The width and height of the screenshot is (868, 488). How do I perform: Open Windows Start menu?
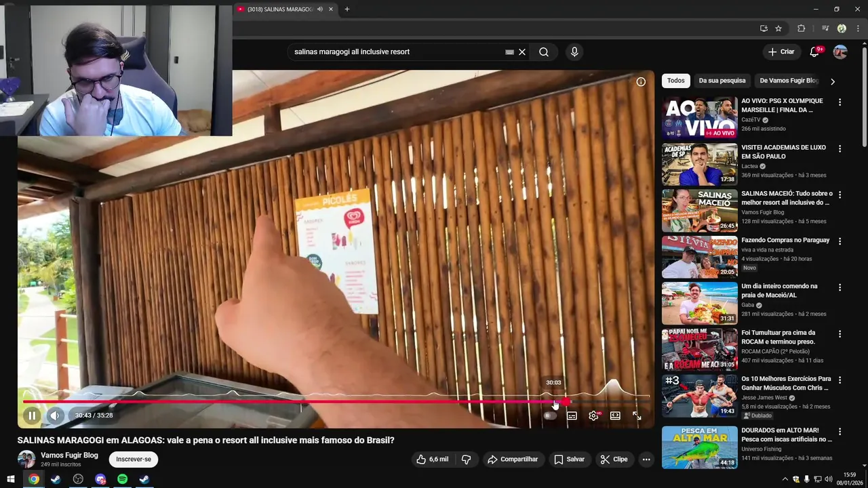pyautogui.click(x=12, y=479)
